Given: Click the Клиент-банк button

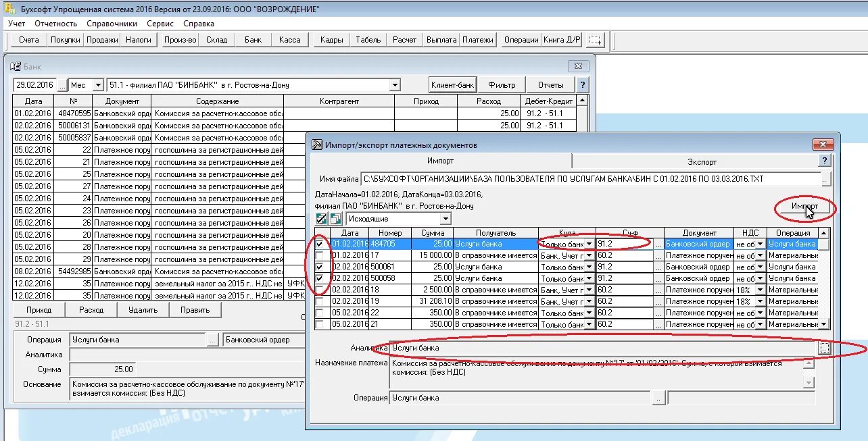Looking at the screenshot, I should [453, 85].
